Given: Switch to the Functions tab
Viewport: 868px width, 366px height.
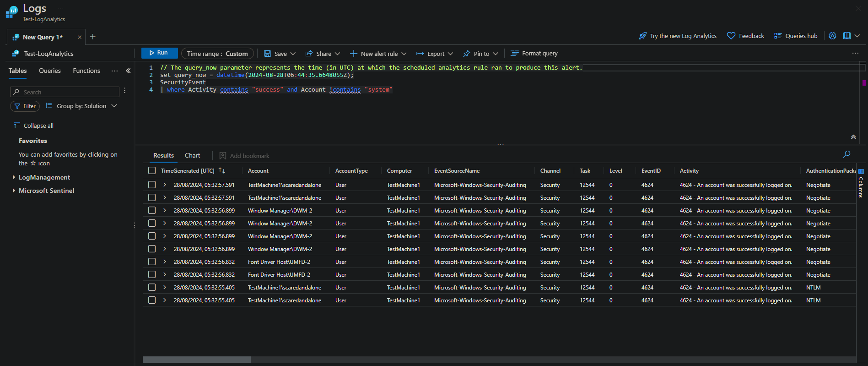Looking at the screenshot, I should click(x=86, y=71).
